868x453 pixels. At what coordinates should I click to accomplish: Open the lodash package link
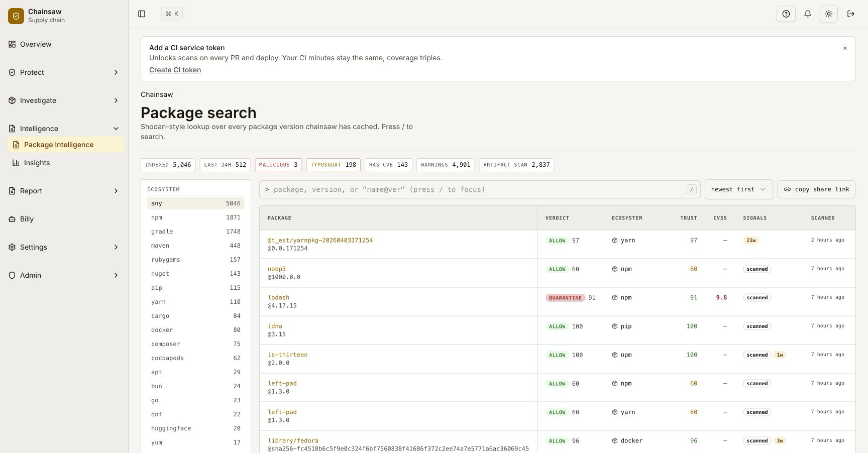point(278,297)
